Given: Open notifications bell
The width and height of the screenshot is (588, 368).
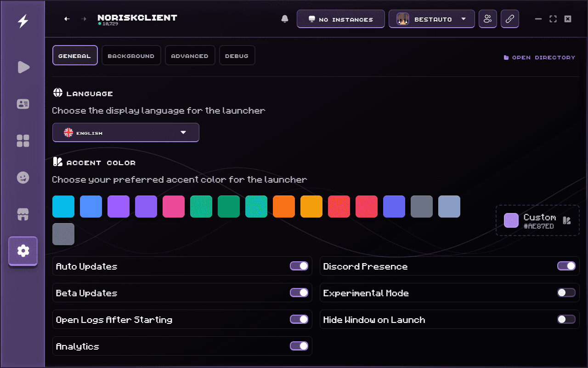Looking at the screenshot, I should click(x=285, y=19).
